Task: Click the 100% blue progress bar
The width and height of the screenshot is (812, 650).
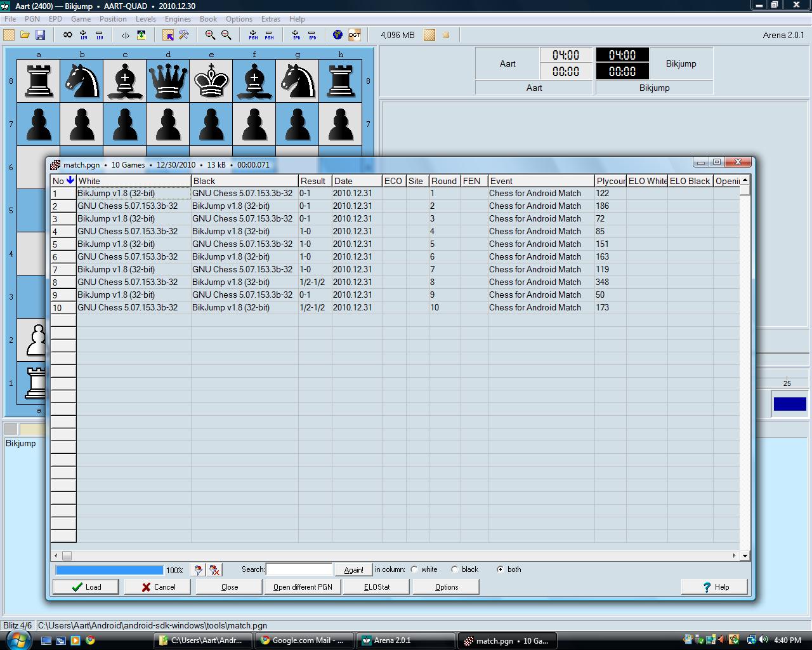Action: click(x=110, y=570)
